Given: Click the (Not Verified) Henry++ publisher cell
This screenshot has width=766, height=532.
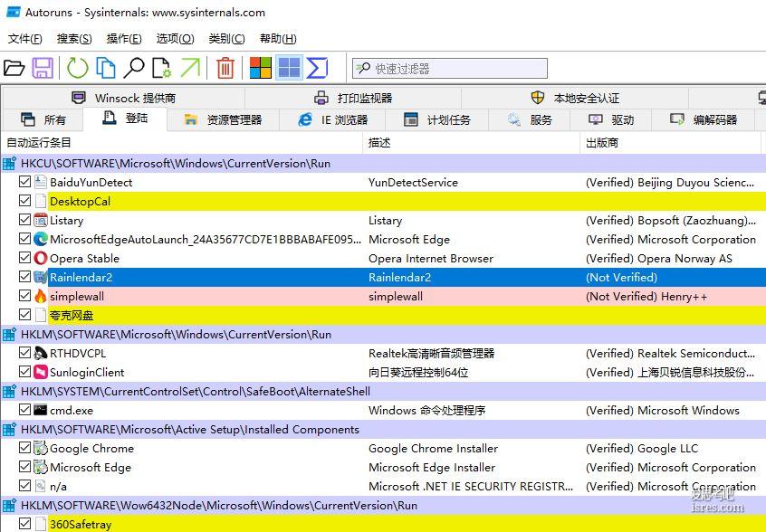Looking at the screenshot, I should tap(646, 296).
